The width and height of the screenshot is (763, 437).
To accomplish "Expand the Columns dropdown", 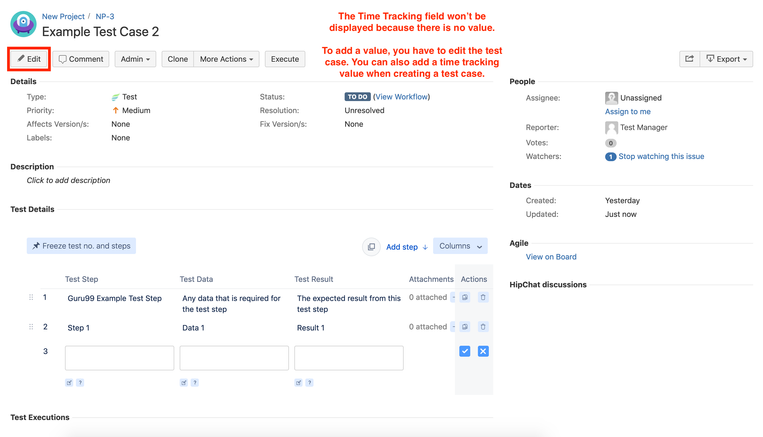I will (460, 246).
